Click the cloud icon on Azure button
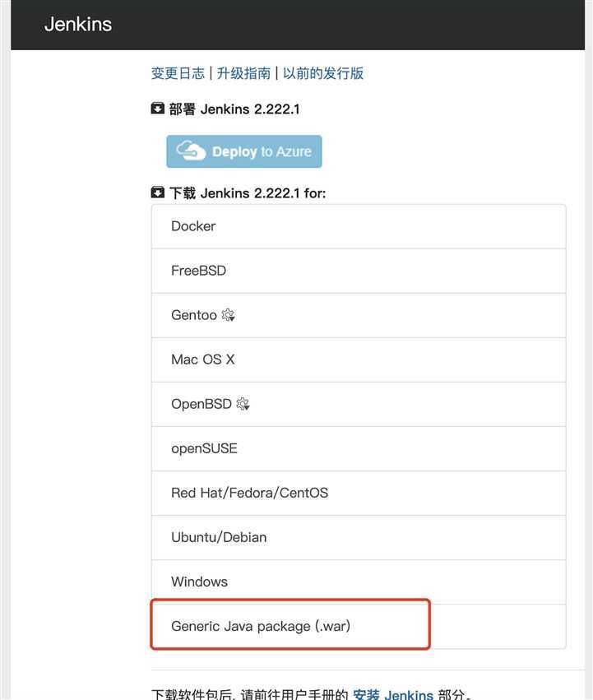Image resolution: width=593 pixels, height=700 pixels. (x=191, y=151)
